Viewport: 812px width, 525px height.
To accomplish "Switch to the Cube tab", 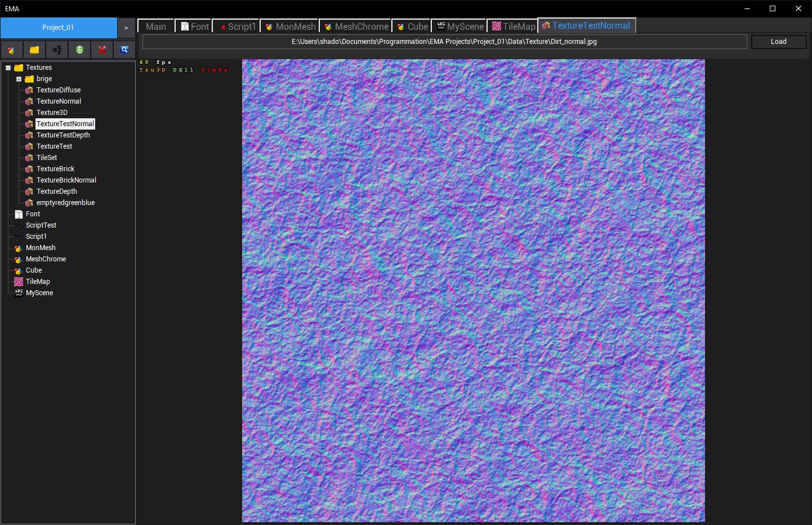I will pyautogui.click(x=412, y=26).
